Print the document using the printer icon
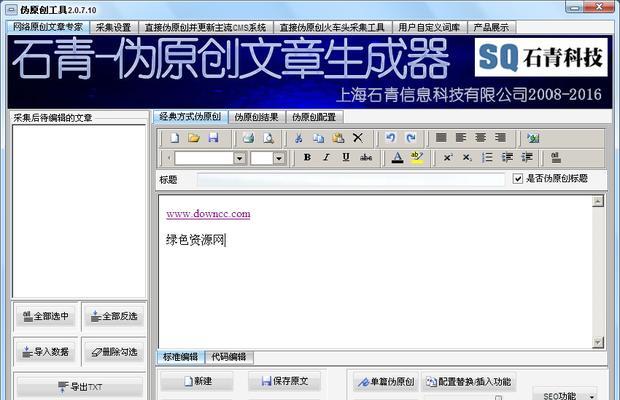The image size is (620, 400). point(248,138)
